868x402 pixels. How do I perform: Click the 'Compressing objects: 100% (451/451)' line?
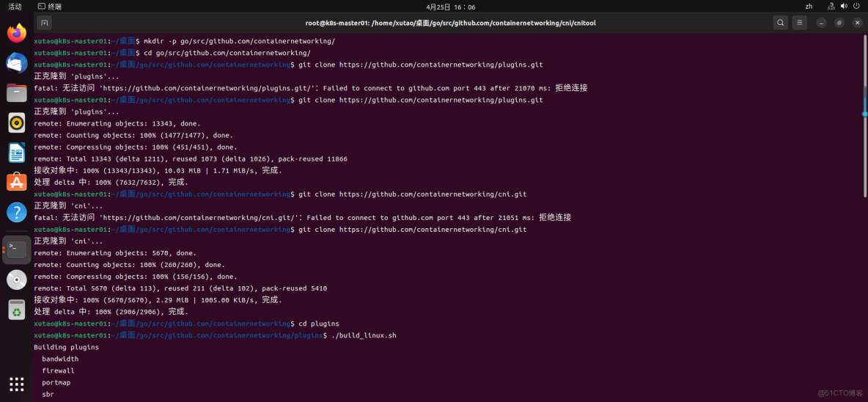point(136,147)
